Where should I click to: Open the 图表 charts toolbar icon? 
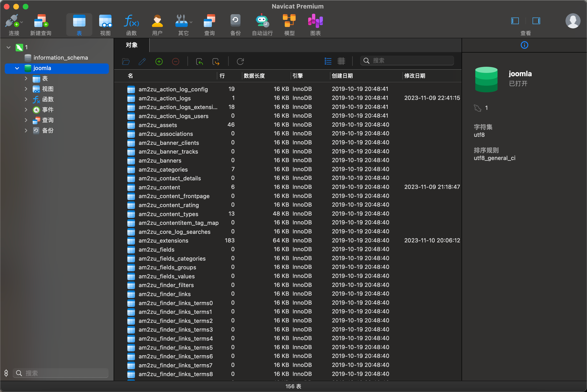pos(316,21)
